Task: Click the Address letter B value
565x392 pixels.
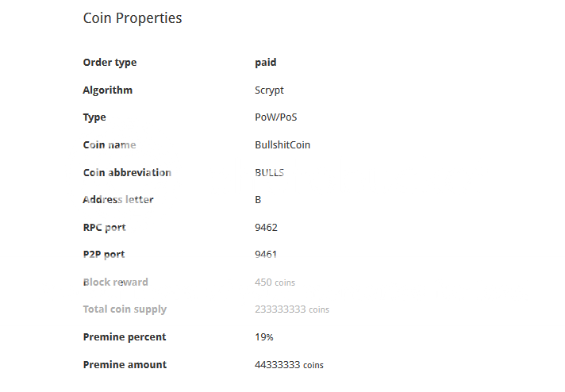Action: click(x=258, y=200)
